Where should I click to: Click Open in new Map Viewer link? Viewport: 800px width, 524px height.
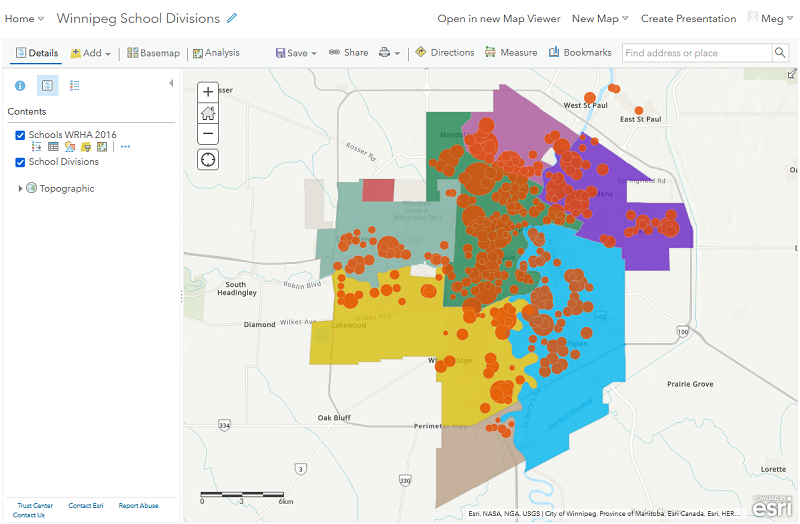(499, 18)
